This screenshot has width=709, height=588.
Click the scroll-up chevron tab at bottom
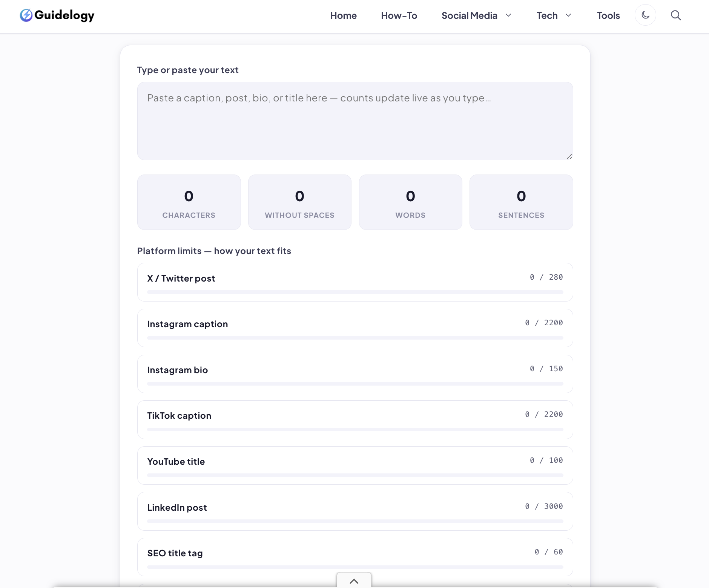pyautogui.click(x=354, y=580)
